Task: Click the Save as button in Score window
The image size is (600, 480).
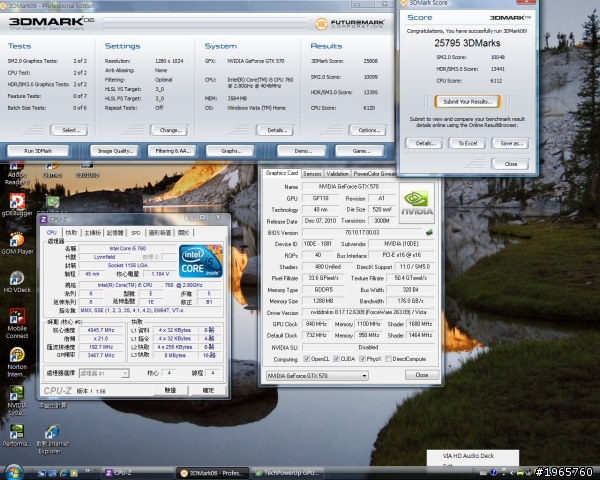Action: (510, 144)
